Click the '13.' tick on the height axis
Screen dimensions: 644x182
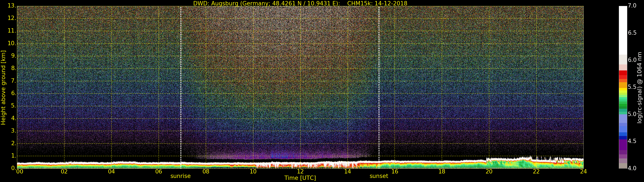(12, 6)
